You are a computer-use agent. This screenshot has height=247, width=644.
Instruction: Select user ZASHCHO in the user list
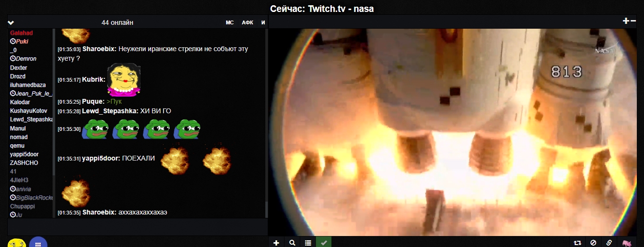[x=24, y=163]
